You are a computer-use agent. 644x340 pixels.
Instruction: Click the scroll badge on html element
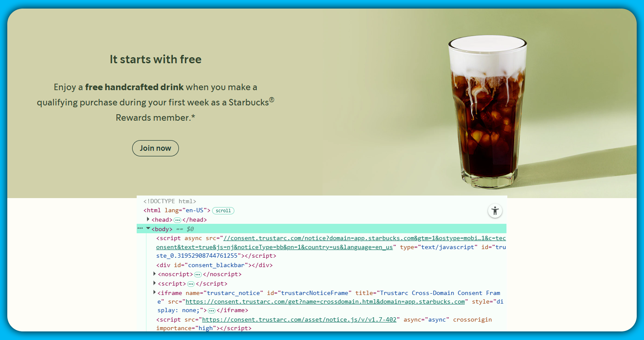click(223, 211)
